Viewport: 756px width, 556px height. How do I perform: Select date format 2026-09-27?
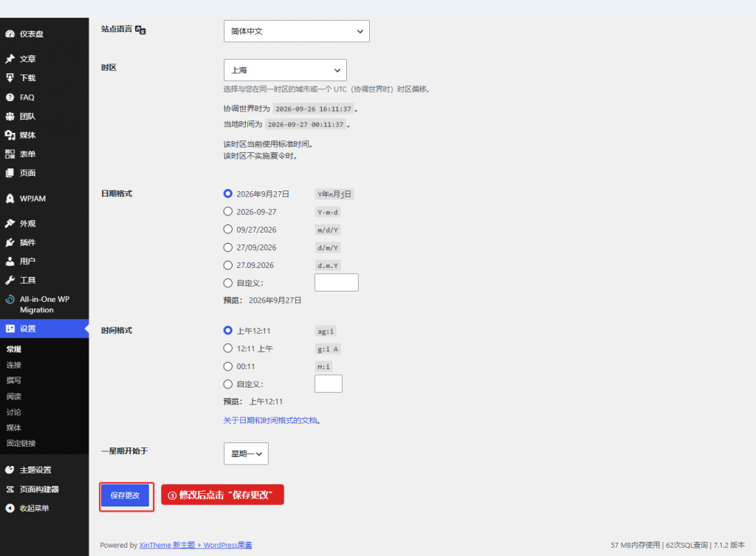(x=228, y=211)
